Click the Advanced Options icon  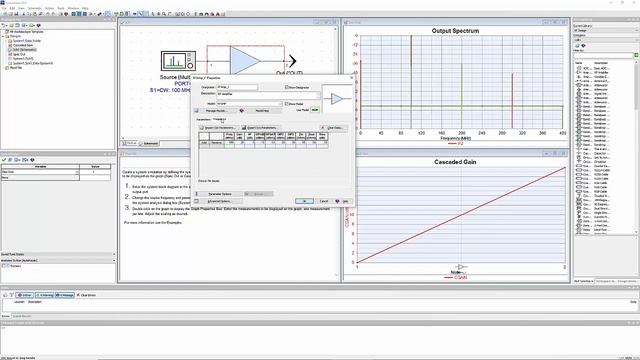(197, 201)
